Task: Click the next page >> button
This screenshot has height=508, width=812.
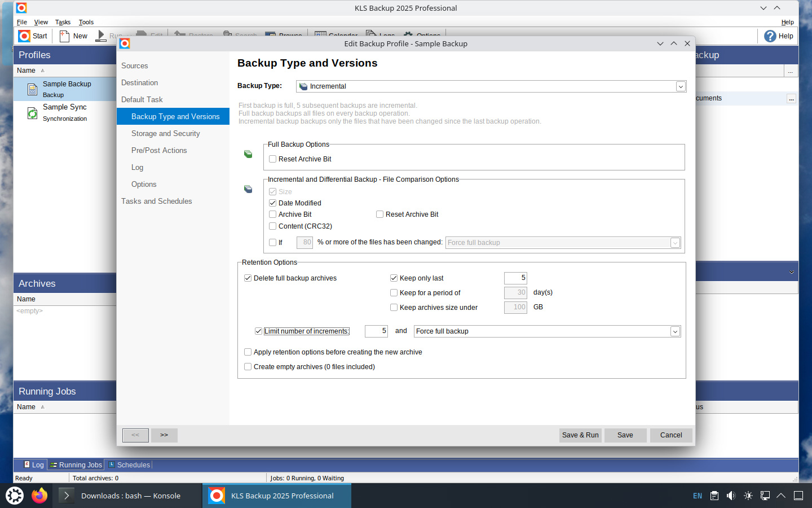Action: (x=164, y=435)
